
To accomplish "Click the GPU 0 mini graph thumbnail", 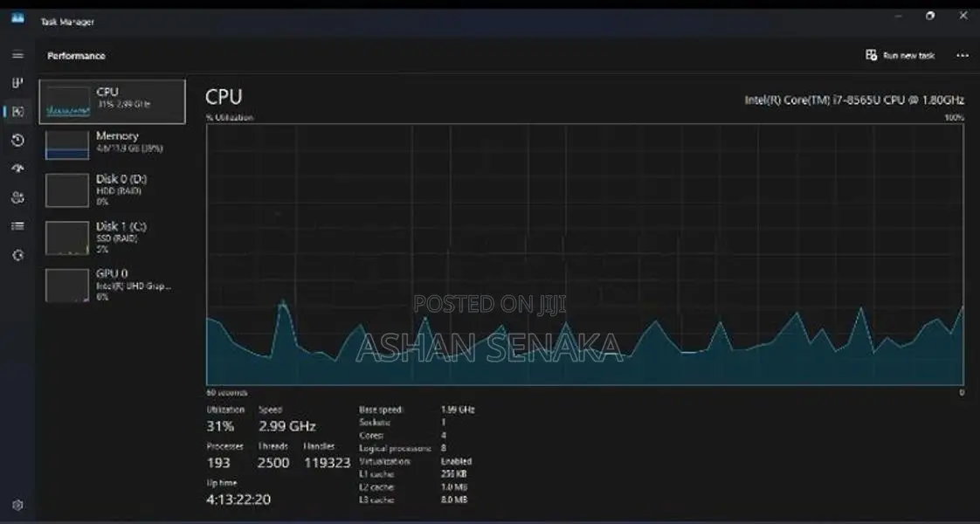I will 67,286.
